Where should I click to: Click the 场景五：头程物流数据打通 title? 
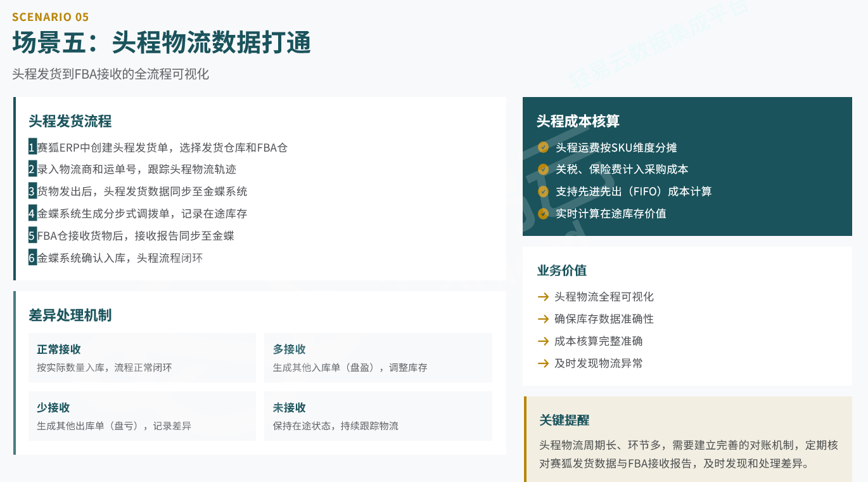pos(162,43)
